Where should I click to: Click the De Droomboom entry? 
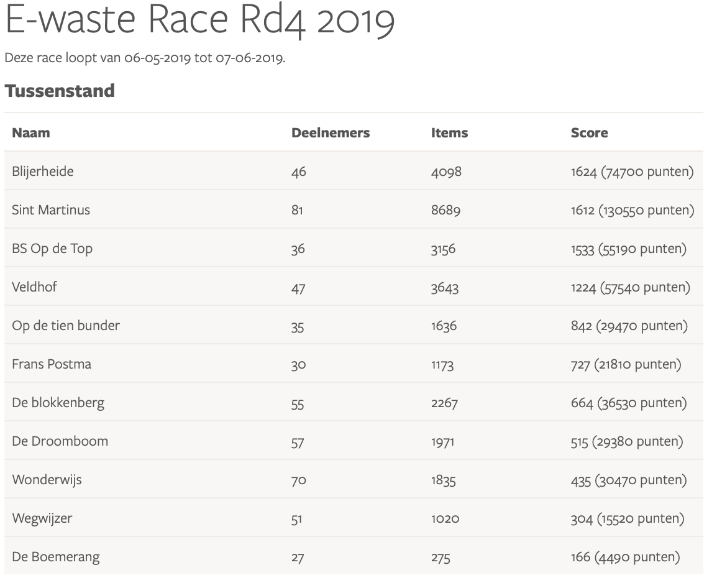click(x=60, y=441)
